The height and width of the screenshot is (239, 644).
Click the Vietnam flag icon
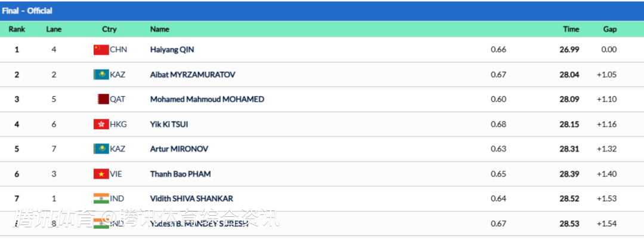pos(101,174)
